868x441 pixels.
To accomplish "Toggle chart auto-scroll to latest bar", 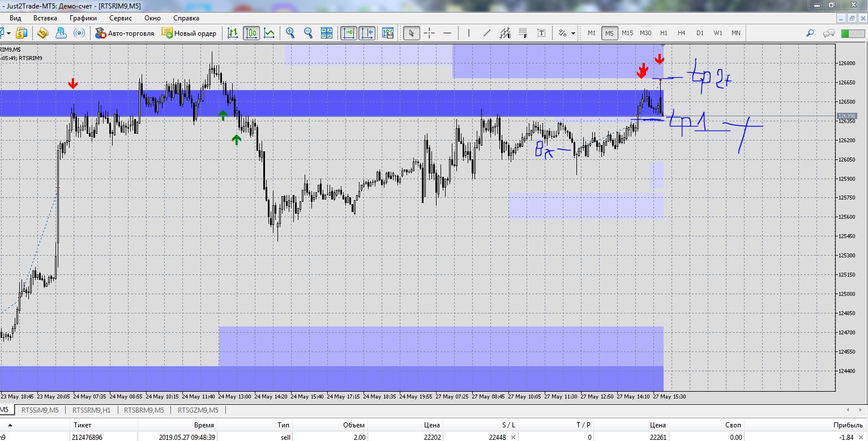I will (x=348, y=33).
